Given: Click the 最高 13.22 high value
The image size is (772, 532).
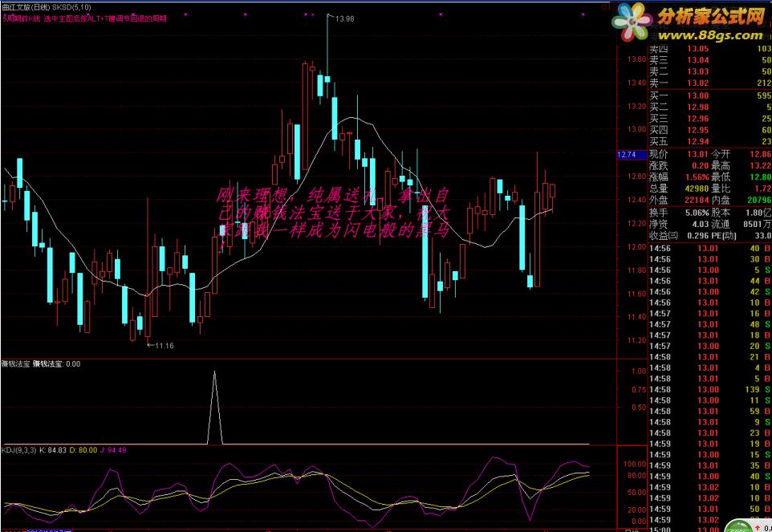Looking at the screenshot, I should (761, 166).
